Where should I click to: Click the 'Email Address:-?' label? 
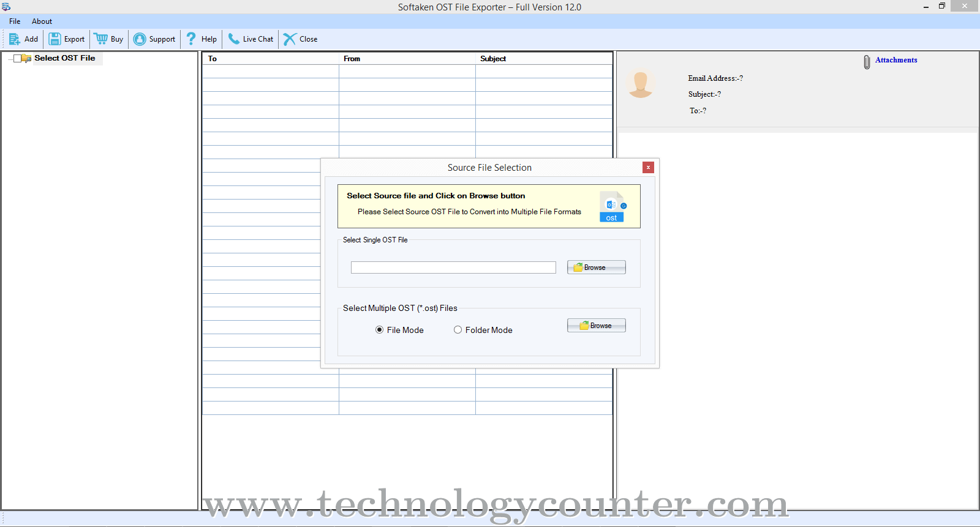(x=715, y=78)
